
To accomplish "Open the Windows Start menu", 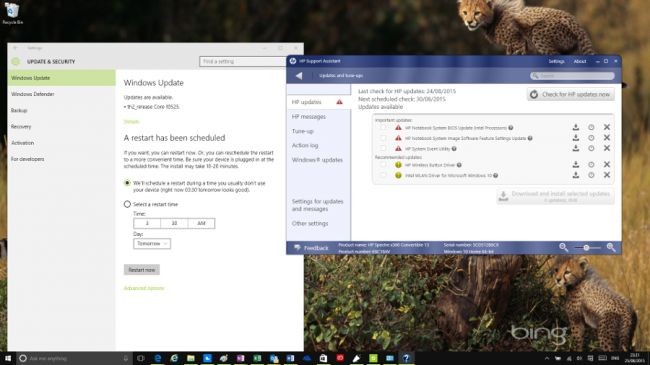I will [x=8, y=358].
